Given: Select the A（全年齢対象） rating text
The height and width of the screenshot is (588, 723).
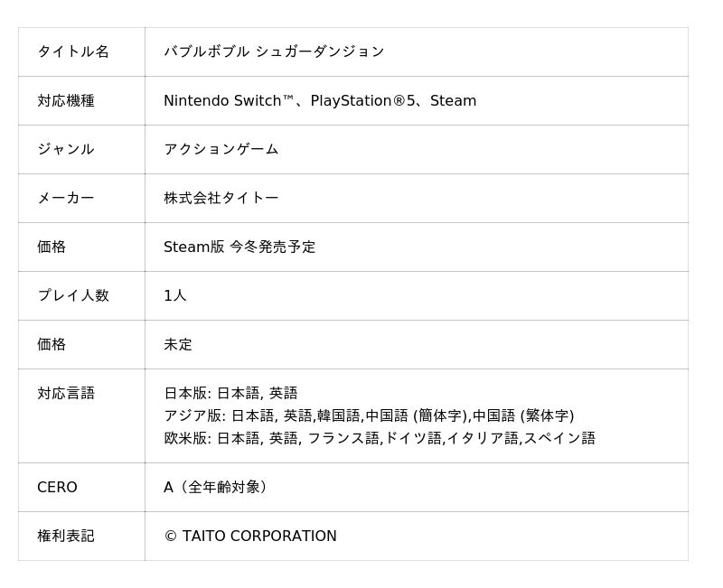Looking at the screenshot, I should point(217,487).
